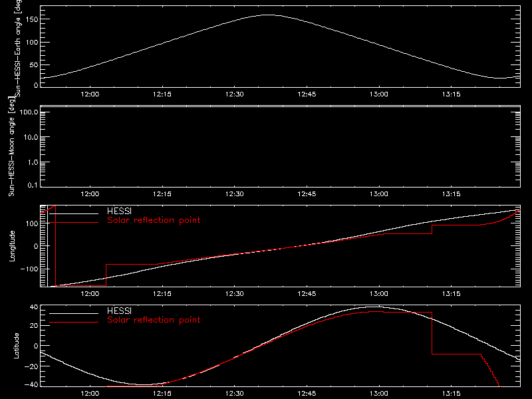Select the 10.0 tick on Moon angle plot
Screen dimensions: 532x399
(x=31, y=137)
